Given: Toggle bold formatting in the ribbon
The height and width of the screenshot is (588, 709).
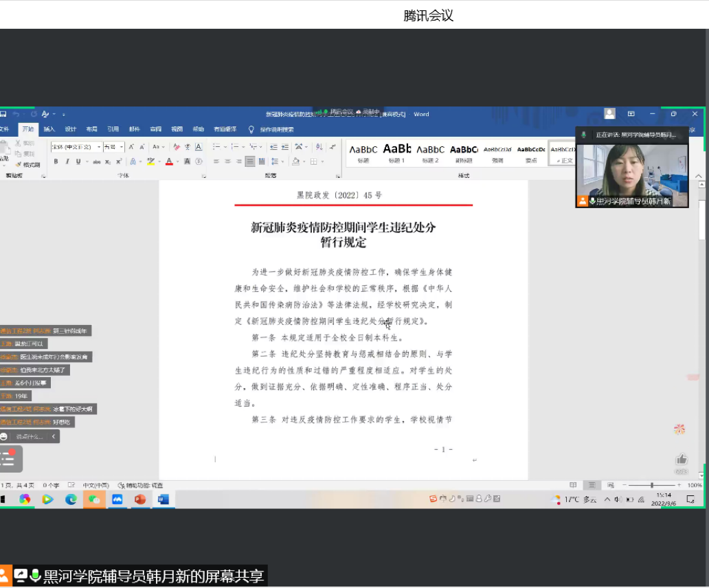Looking at the screenshot, I should click(56, 162).
